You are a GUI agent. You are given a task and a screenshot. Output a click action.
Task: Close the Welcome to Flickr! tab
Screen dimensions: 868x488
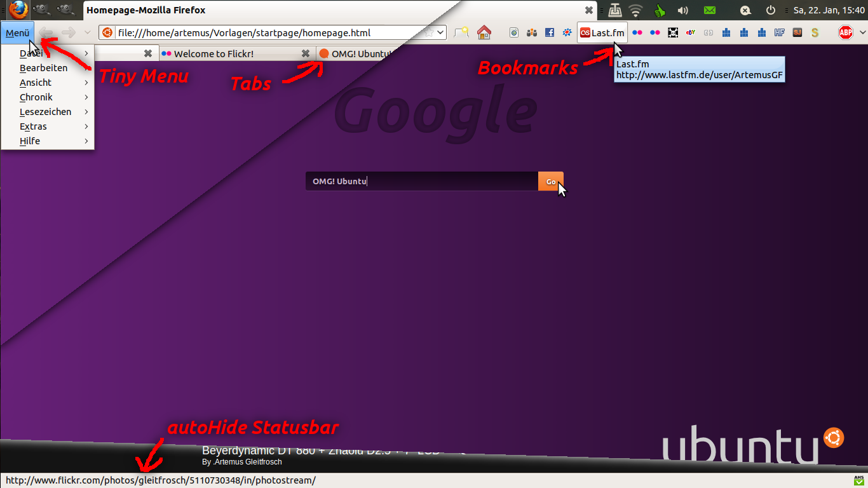pyautogui.click(x=306, y=54)
